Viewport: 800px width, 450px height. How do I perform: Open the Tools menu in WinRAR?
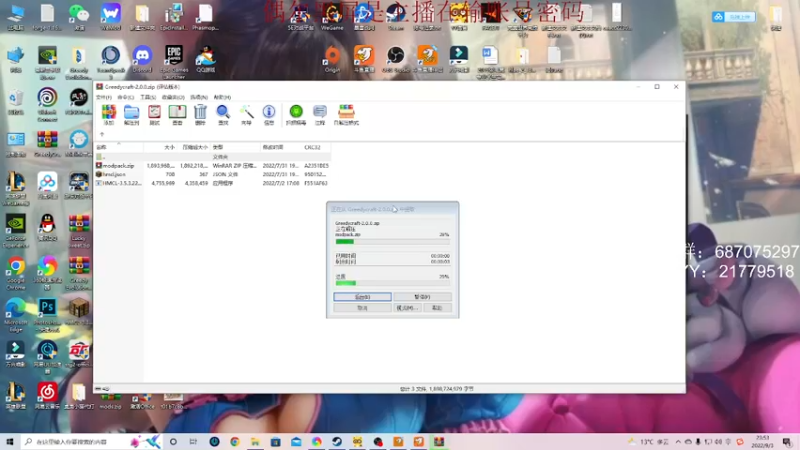pyautogui.click(x=148, y=97)
